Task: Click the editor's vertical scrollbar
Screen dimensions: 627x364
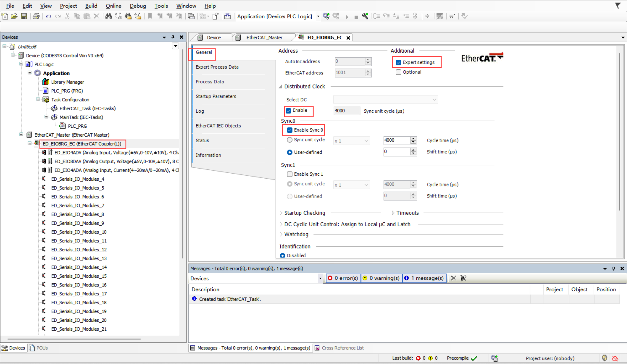Action: [x=619, y=132]
